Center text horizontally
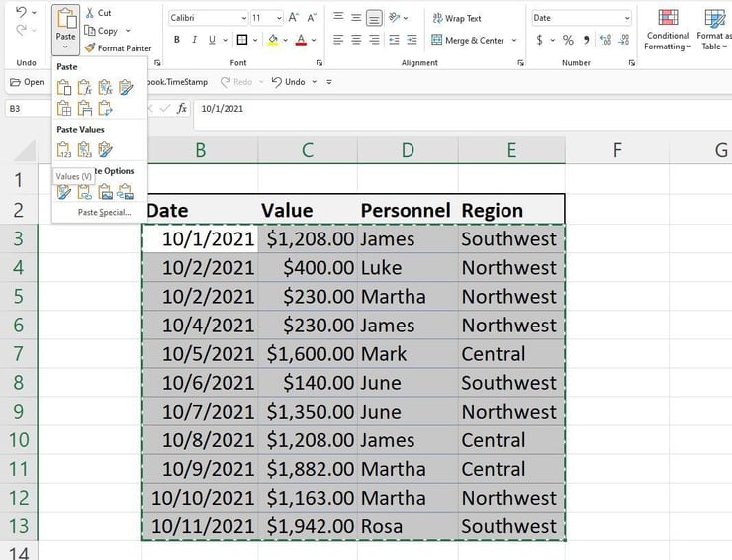 pos(356,40)
